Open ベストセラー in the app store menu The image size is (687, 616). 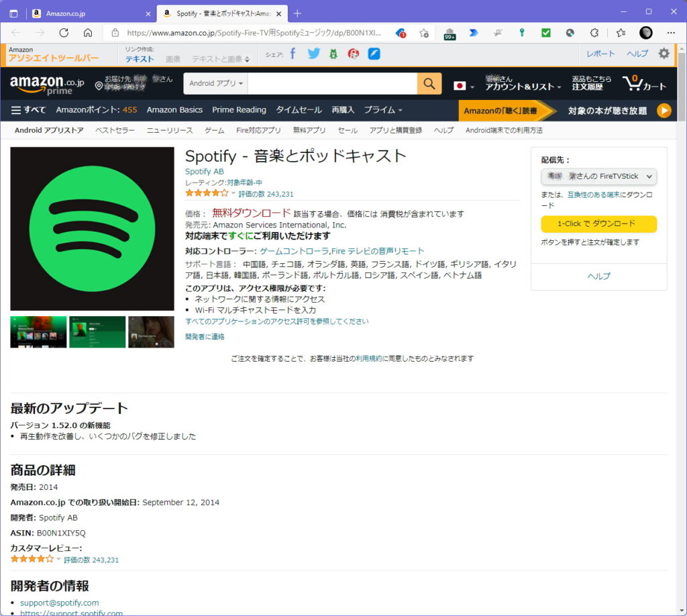pos(115,130)
